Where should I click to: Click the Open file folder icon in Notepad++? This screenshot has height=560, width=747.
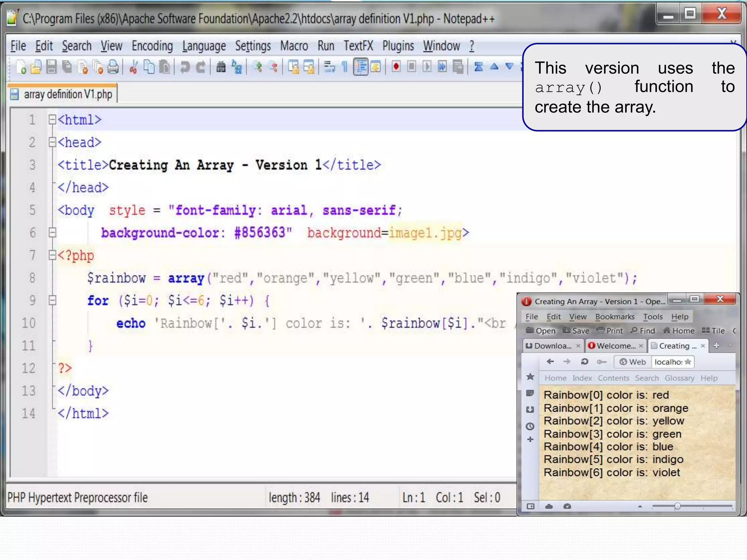click(36, 67)
